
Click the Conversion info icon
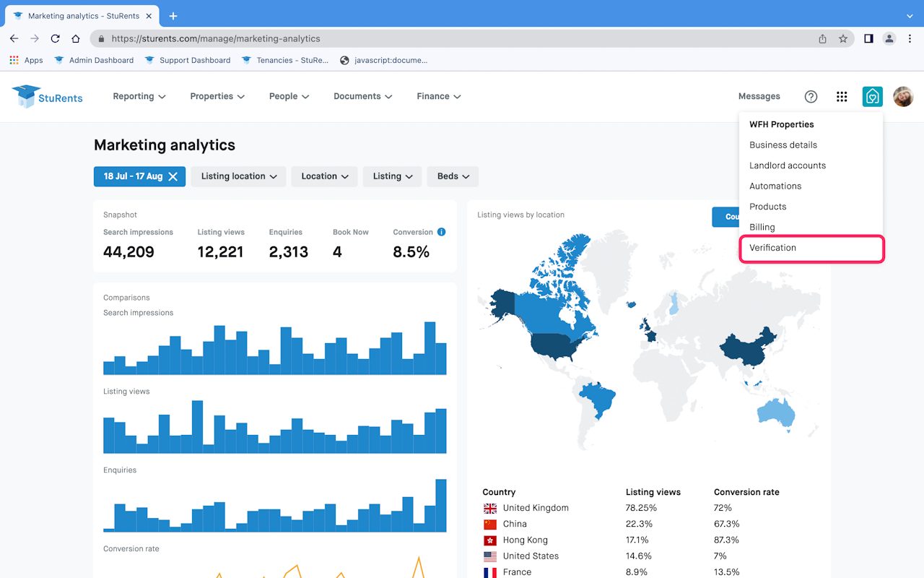441,232
